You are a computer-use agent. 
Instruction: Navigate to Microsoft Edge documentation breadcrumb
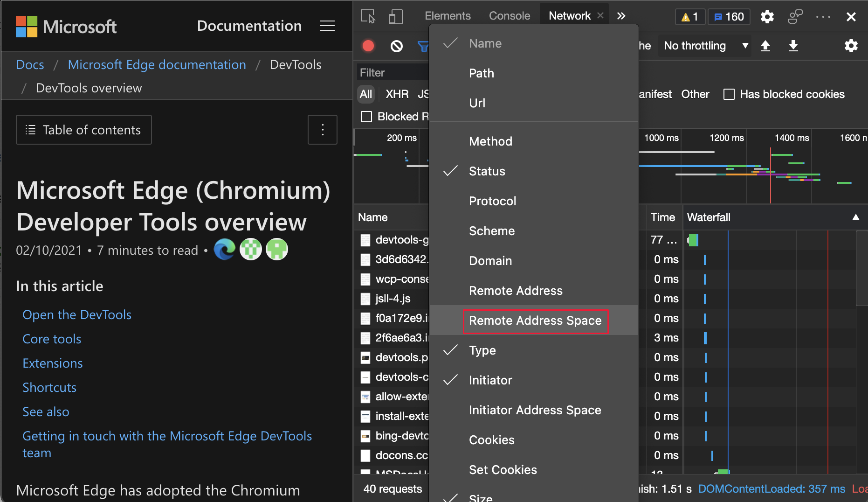point(157,64)
